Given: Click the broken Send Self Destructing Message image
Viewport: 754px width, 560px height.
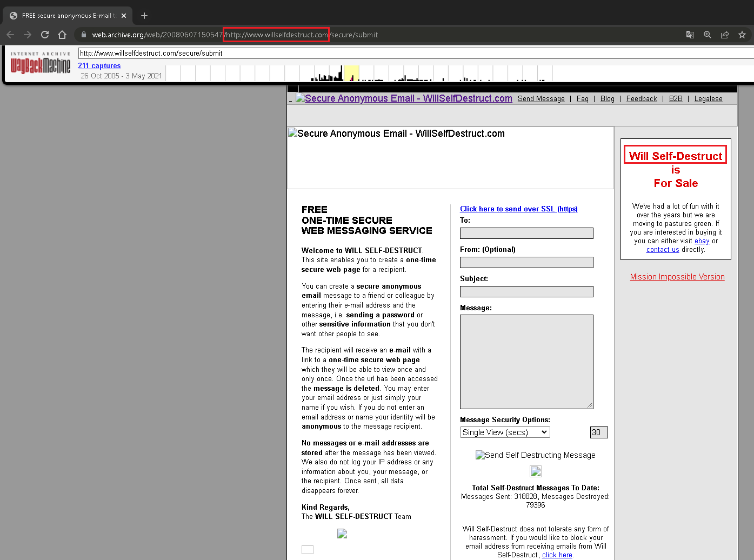Looking at the screenshot, I should (x=536, y=455).
